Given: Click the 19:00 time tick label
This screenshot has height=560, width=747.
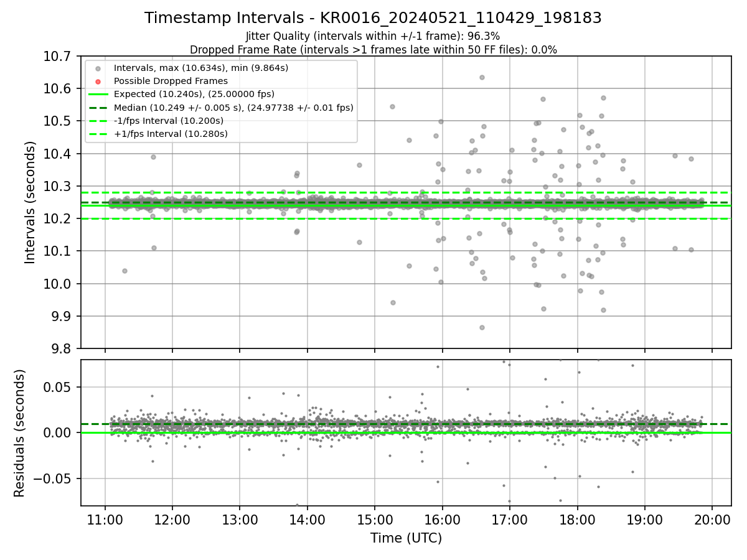Looking at the screenshot, I should pos(644,519).
